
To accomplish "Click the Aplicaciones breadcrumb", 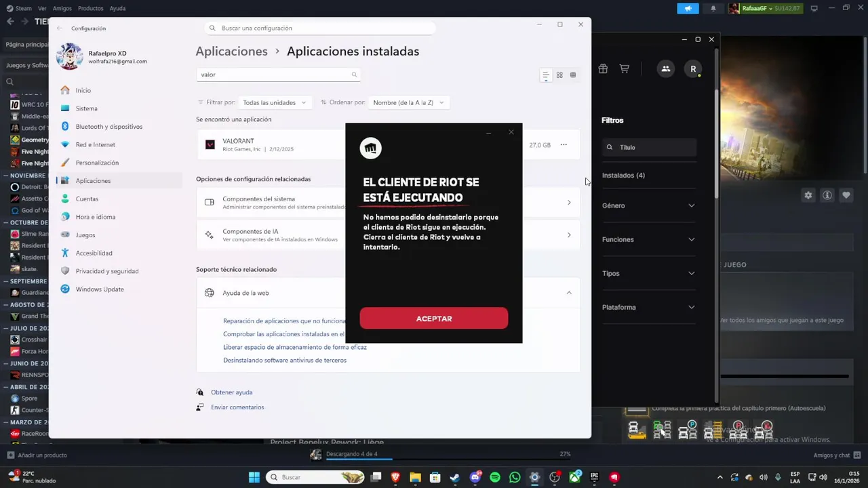I will pos(231,52).
